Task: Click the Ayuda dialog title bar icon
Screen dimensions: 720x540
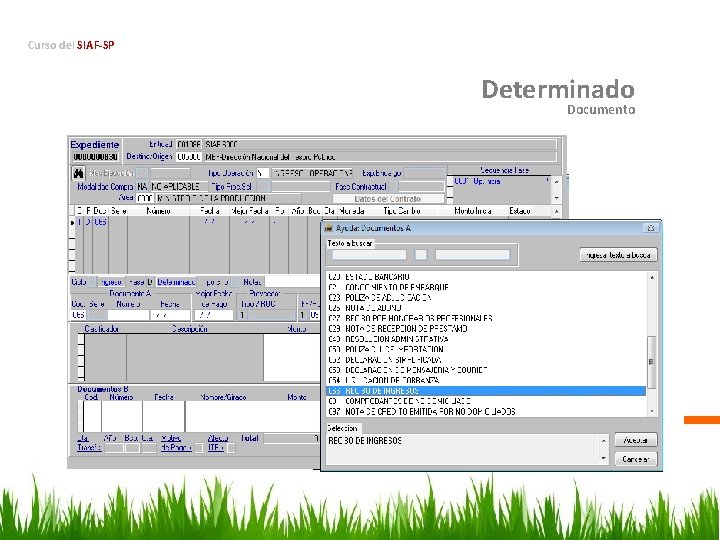Action: tap(329, 228)
